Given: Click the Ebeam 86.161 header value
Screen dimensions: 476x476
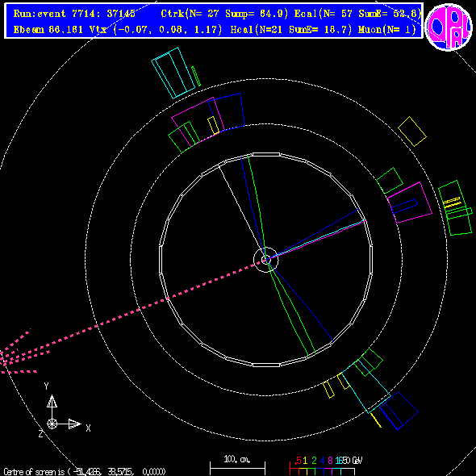Looking at the screenshot, I should pos(48,29).
